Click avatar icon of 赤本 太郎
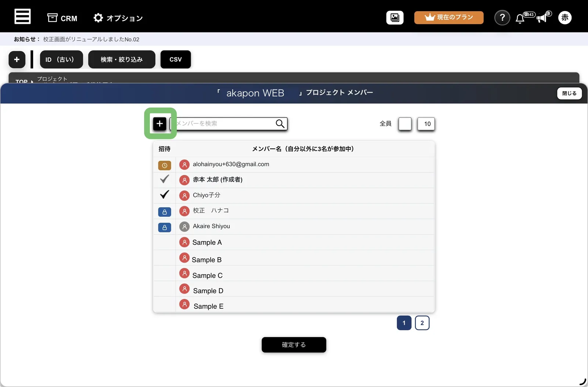This screenshot has width=588, height=387. (x=184, y=180)
